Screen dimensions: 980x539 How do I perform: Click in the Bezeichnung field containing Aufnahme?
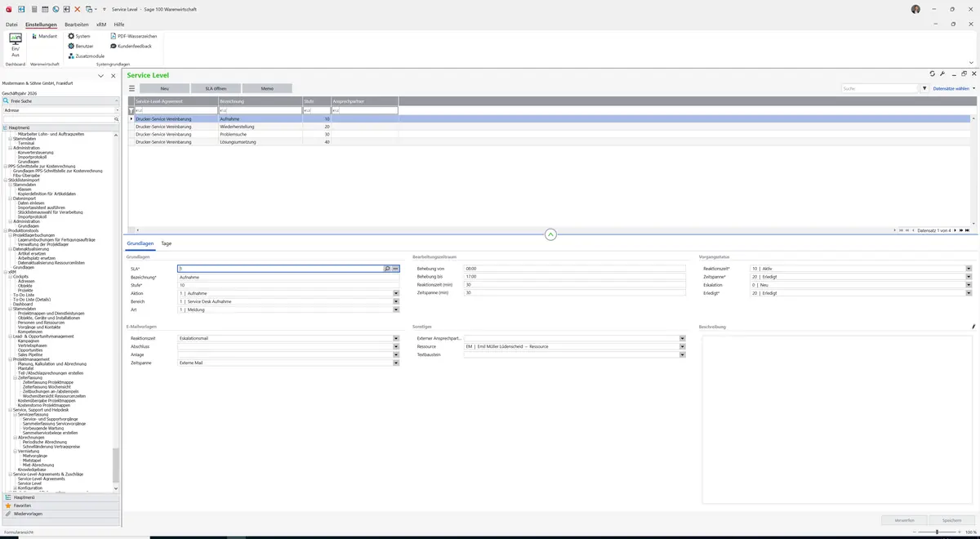click(288, 277)
